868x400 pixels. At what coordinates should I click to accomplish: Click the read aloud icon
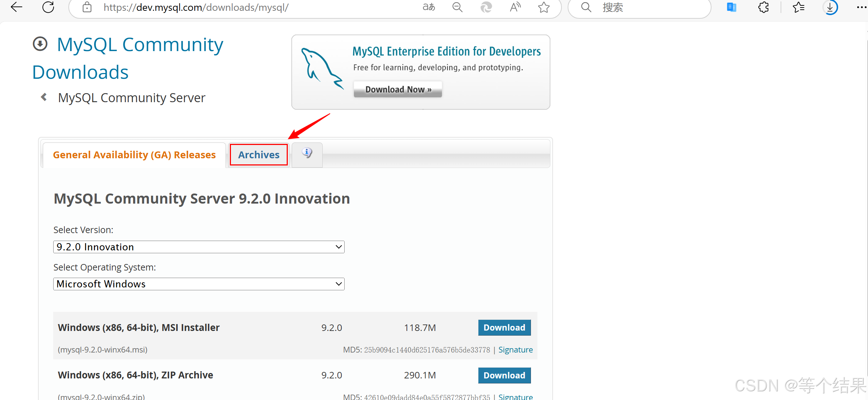(x=515, y=7)
